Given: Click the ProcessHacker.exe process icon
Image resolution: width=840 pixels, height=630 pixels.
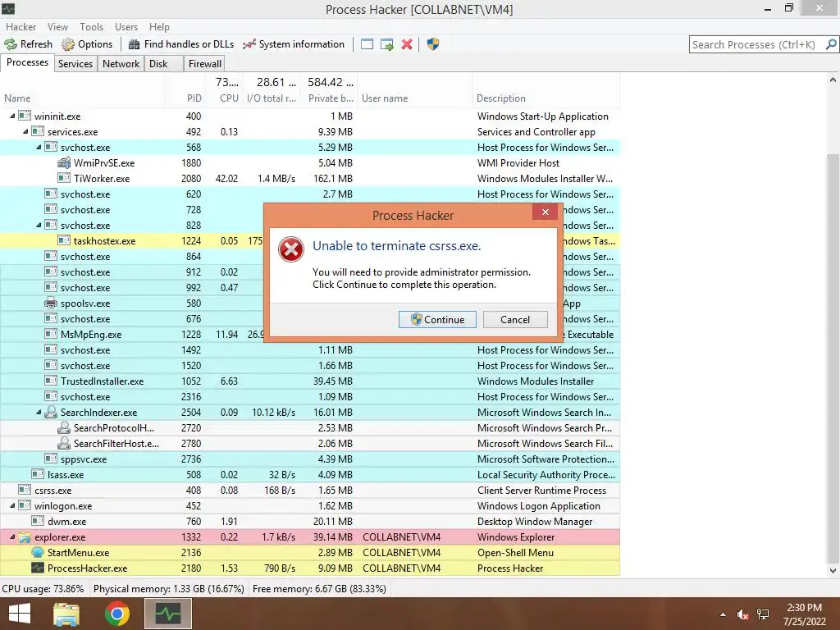Looking at the screenshot, I should click(x=38, y=568).
